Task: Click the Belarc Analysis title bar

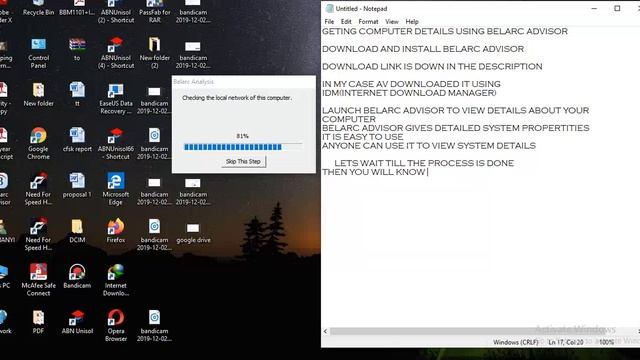Action: point(244,82)
